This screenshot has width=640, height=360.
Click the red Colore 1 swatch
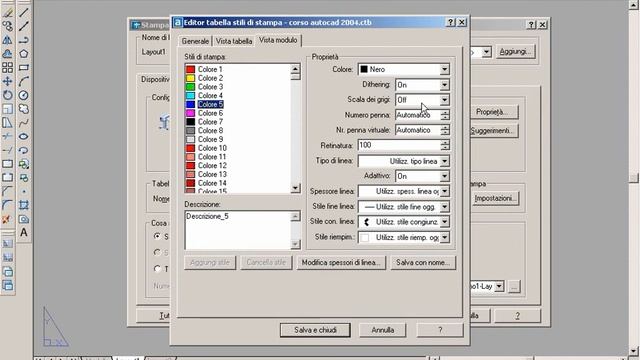[190, 69]
